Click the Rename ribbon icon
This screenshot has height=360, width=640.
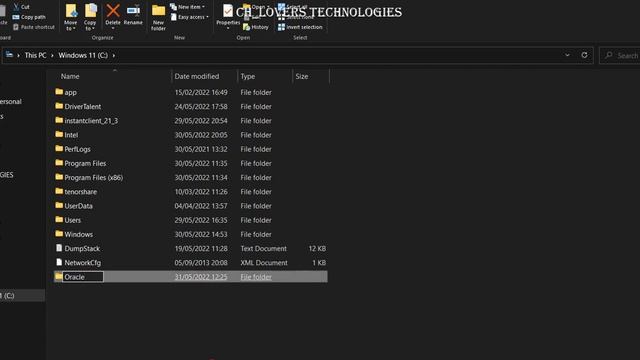[x=133, y=11]
